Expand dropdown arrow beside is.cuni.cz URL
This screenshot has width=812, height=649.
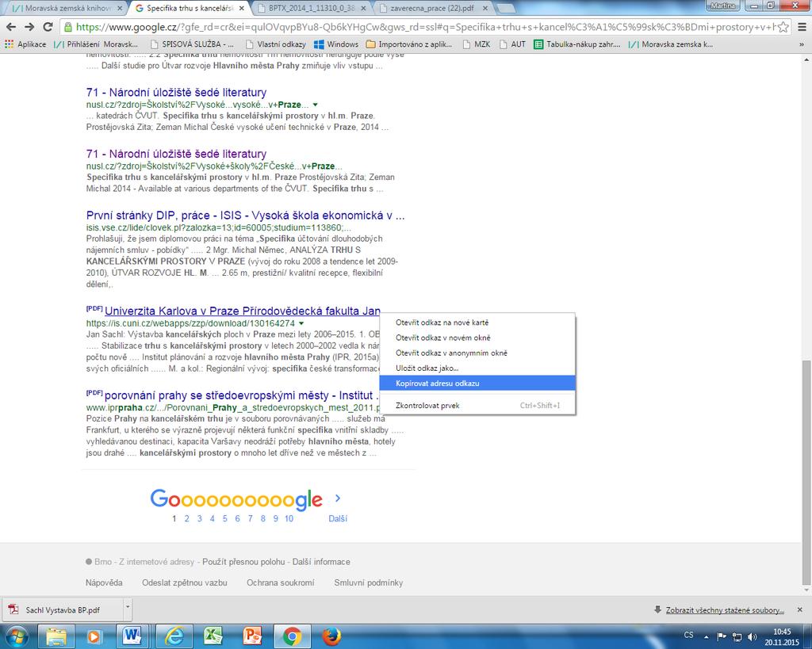tap(301, 323)
